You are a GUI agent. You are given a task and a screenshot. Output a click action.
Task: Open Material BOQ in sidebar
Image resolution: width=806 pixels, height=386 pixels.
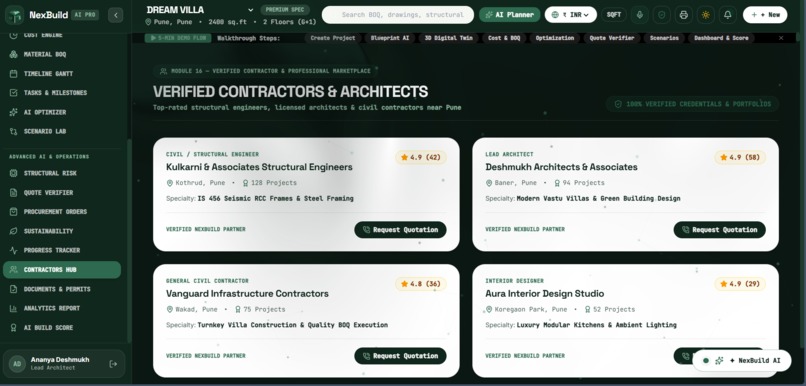tap(62, 54)
